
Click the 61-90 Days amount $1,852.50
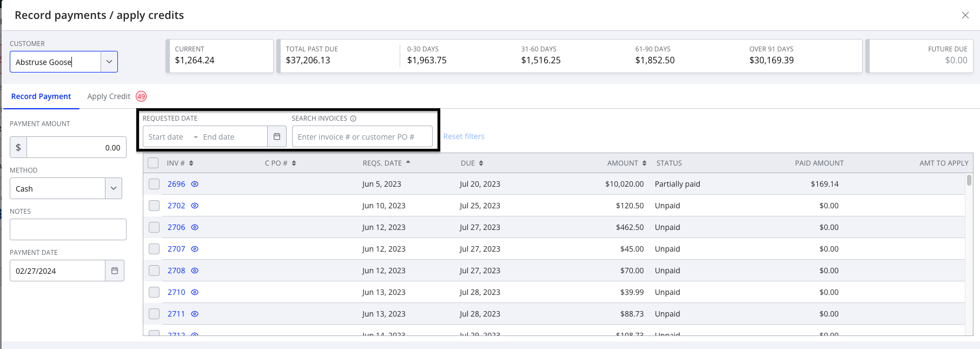coord(655,60)
